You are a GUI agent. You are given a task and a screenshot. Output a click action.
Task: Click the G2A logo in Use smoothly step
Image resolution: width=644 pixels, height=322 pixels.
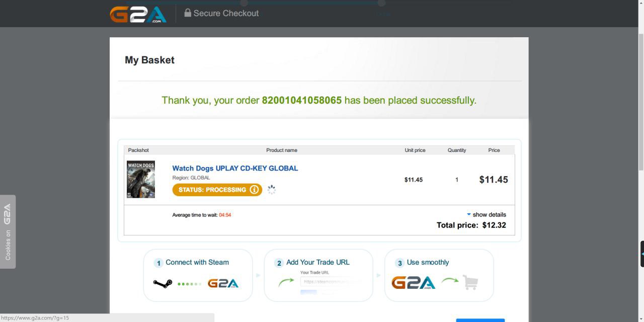[x=414, y=282]
